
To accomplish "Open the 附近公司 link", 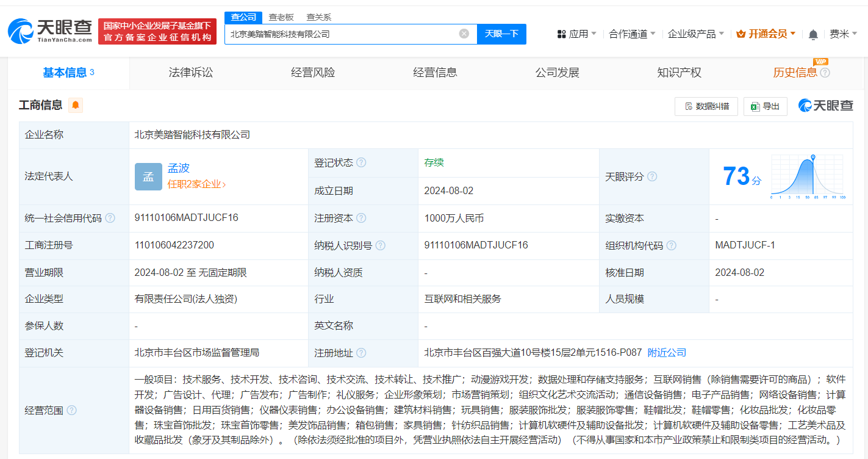I will [665, 352].
